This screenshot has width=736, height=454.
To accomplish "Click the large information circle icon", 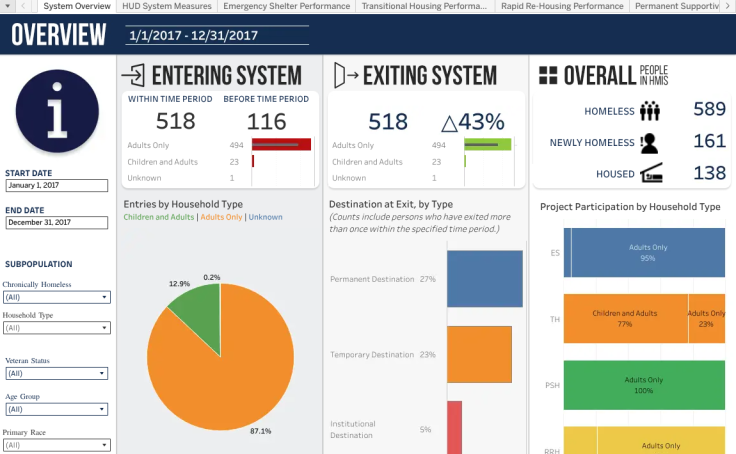I will pyautogui.click(x=57, y=111).
